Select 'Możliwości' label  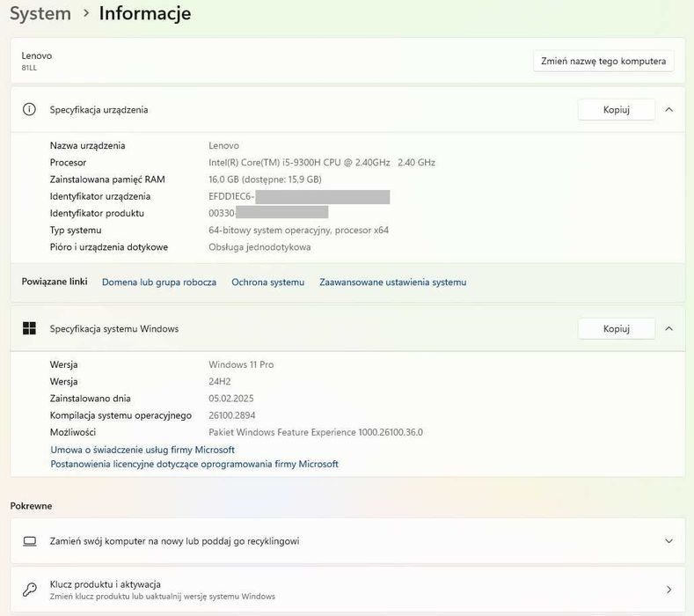pyautogui.click(x=73, y=432)
